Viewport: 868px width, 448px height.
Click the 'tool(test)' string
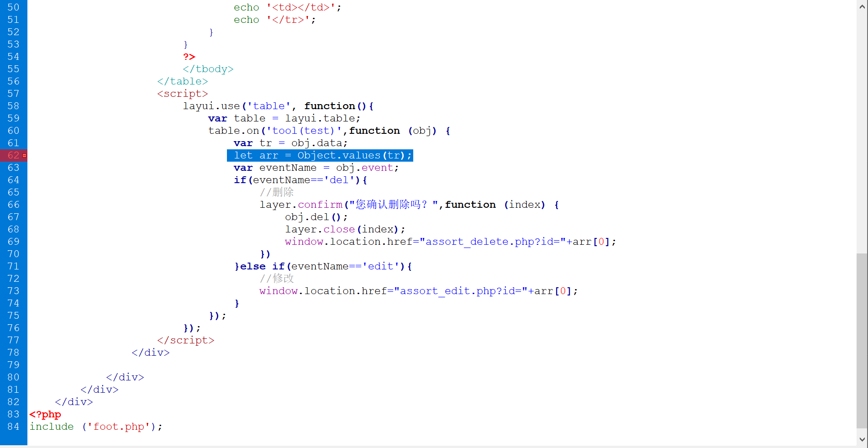click(304, 131)
